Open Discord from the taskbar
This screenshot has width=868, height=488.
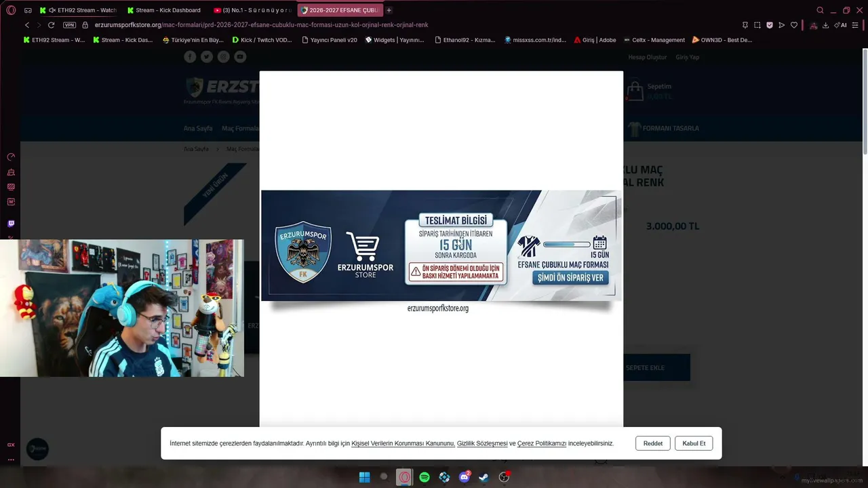(465, 477)
